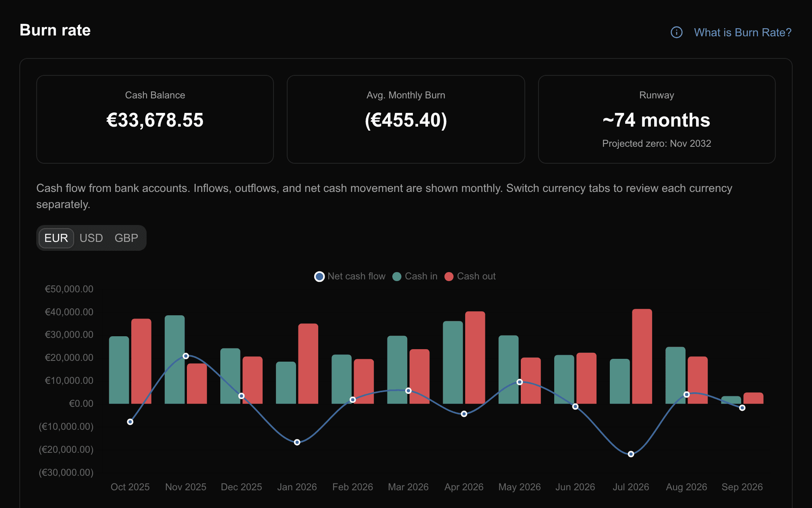This screenshot has height=508, width=812.
Task: Click the Sep 2026 net cash flow point
Action: point(742,408)
